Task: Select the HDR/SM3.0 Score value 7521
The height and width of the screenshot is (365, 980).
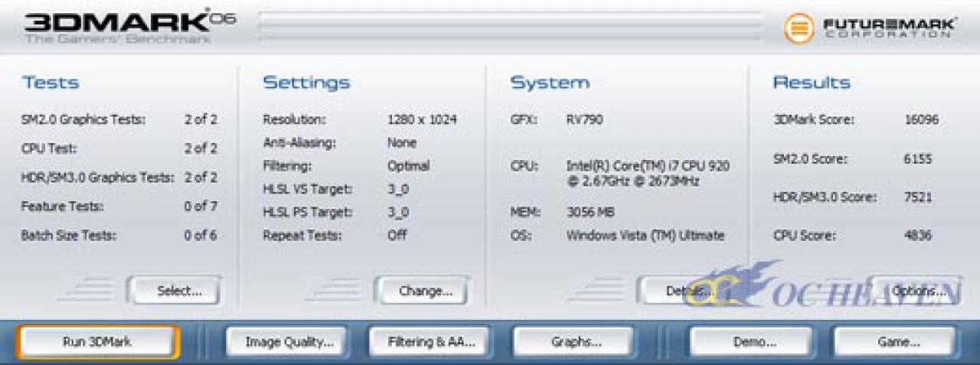Action: tap(918, 197)
